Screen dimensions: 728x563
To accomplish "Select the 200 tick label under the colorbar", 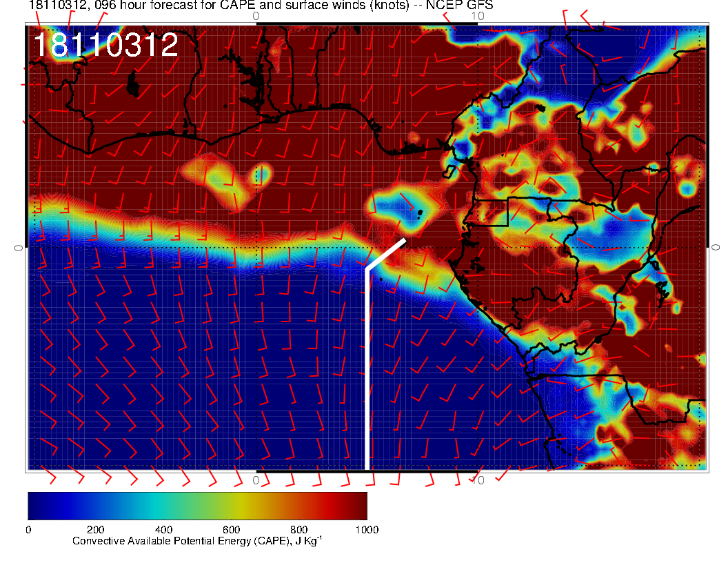I will 95,530.
